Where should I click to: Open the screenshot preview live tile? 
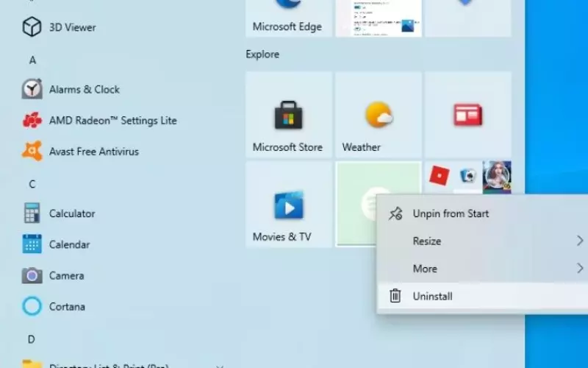379,18
